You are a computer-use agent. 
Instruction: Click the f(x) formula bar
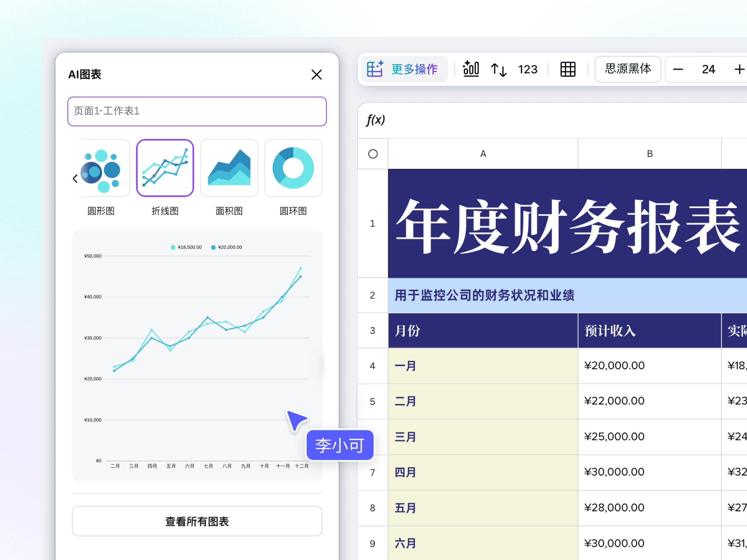tap(552, 120)
